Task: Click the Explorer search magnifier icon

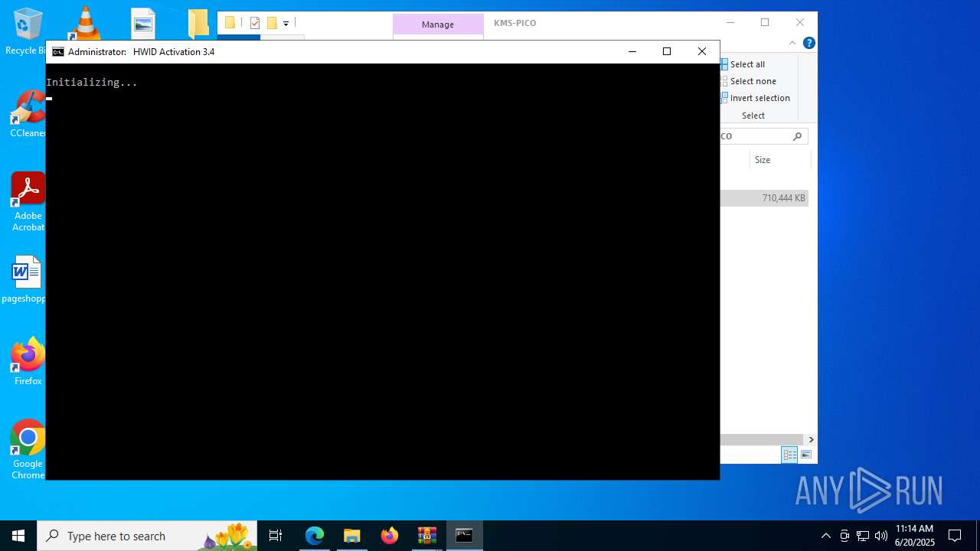Action: [x=797, y=136]
